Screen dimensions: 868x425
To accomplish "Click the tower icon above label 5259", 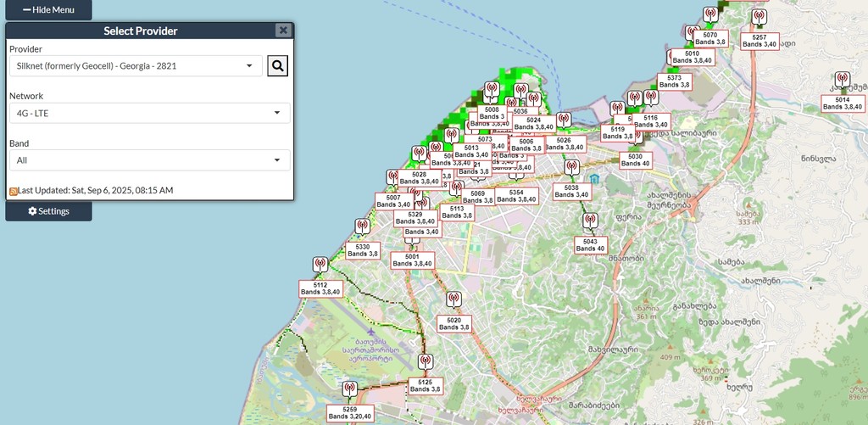I will click(x=349, y=389).
